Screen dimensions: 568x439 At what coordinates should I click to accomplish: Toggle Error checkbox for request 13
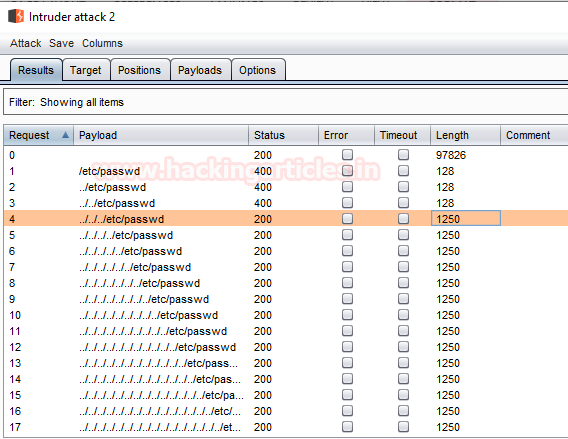point(347,363)
